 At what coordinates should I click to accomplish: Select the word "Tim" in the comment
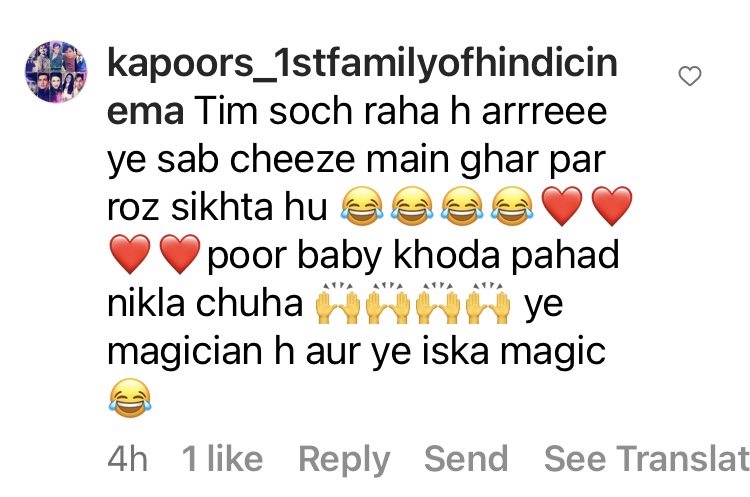pos(226,110)
